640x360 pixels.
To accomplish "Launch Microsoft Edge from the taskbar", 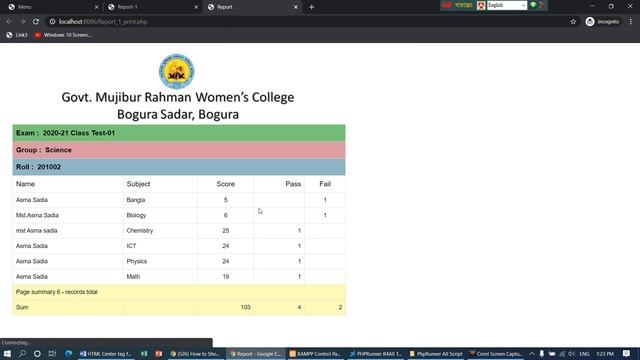I will [69, 353].
